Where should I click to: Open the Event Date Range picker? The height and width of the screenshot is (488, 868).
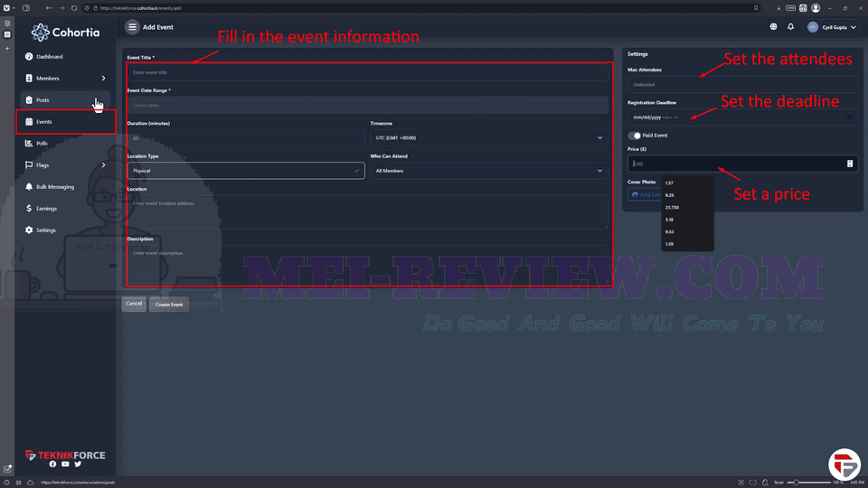pos(368,105)
